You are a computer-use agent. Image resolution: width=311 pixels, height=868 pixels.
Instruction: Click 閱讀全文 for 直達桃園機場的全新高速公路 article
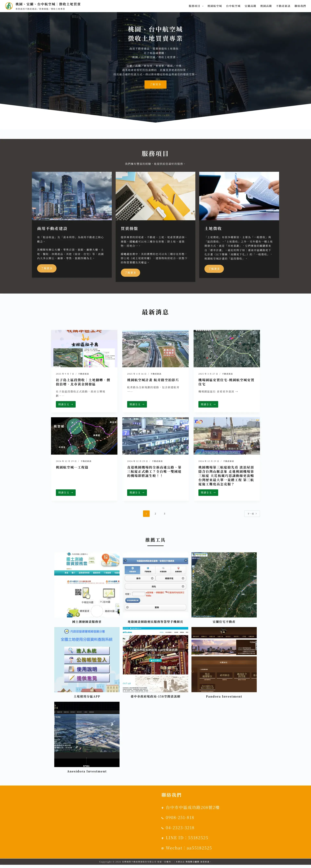click(x=137, y=493)
